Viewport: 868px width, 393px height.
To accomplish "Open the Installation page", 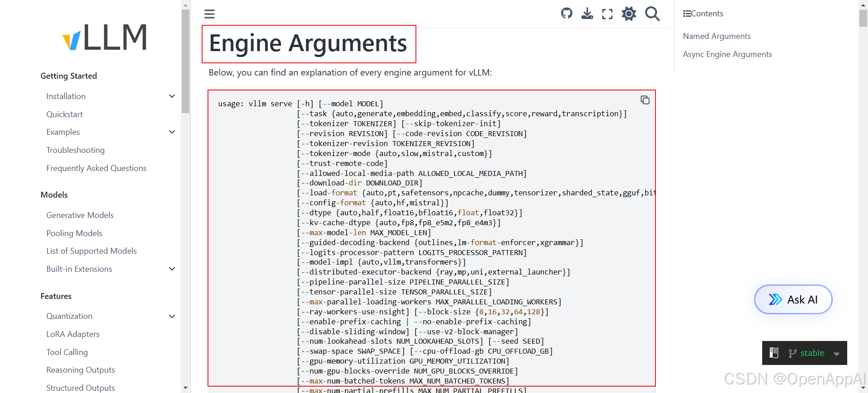I will pos(66,96).
